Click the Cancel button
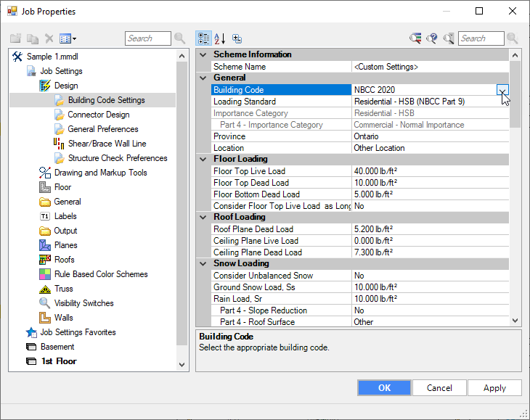The image size is (530, 420). [x=439, y=388]
